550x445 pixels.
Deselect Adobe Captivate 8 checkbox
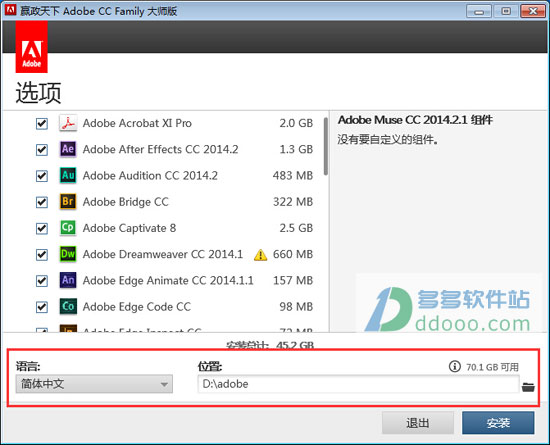tap(42, 228)
